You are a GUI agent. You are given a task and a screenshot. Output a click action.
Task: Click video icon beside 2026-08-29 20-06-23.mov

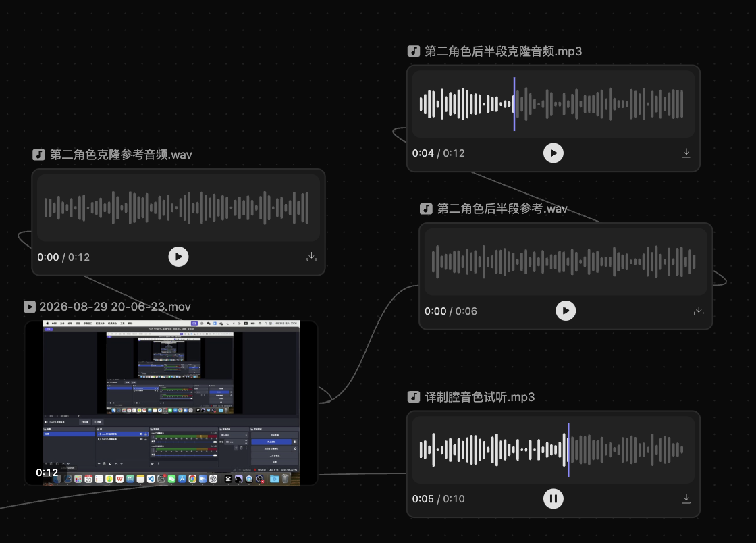30,307
